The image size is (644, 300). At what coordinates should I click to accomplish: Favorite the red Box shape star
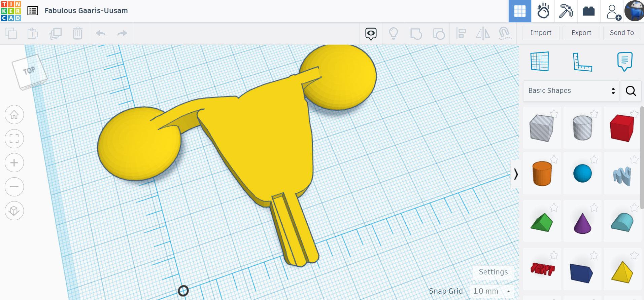click(634, 114)
